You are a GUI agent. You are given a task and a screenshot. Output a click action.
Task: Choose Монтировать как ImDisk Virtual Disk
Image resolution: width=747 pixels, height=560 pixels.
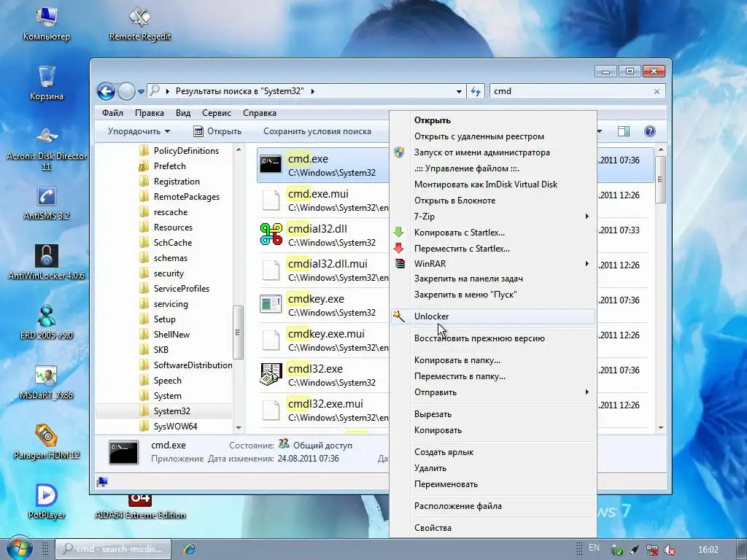492,184
